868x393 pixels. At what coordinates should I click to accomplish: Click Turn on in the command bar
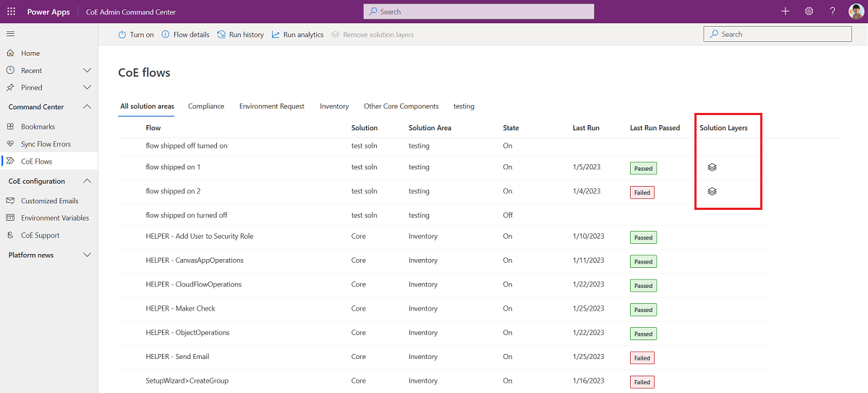coord(136,35)
